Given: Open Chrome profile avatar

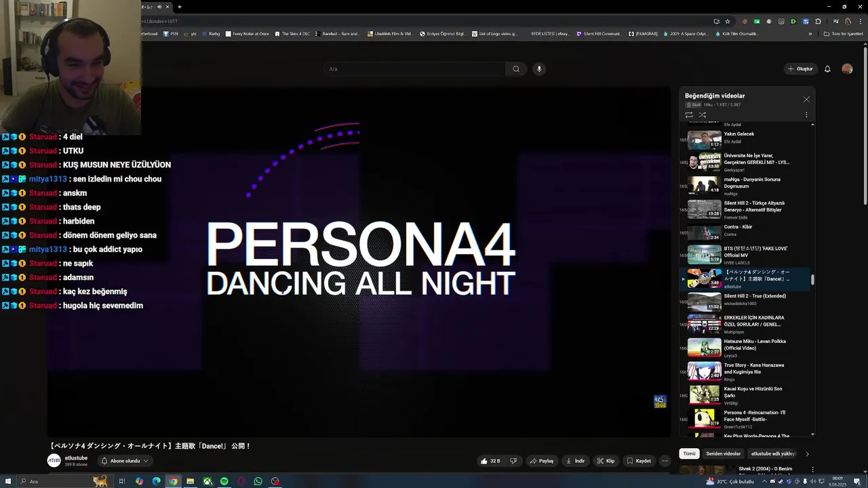Looking at the screenshot, I should click(x=848, y=21).
